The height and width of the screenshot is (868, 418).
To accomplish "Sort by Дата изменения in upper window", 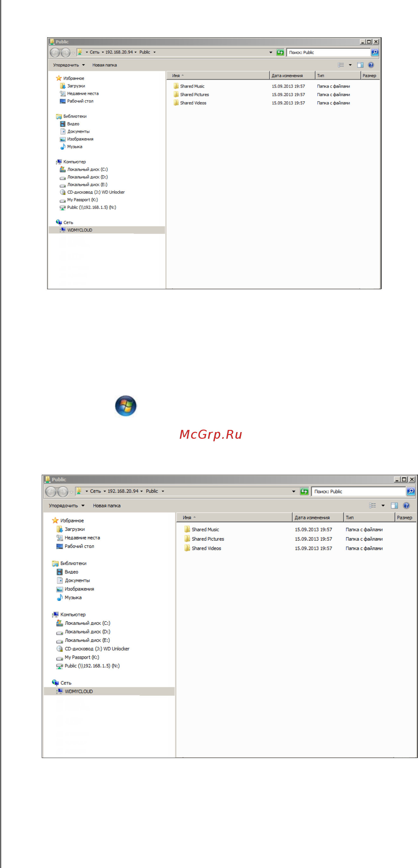I will click(x=292, y=76).
